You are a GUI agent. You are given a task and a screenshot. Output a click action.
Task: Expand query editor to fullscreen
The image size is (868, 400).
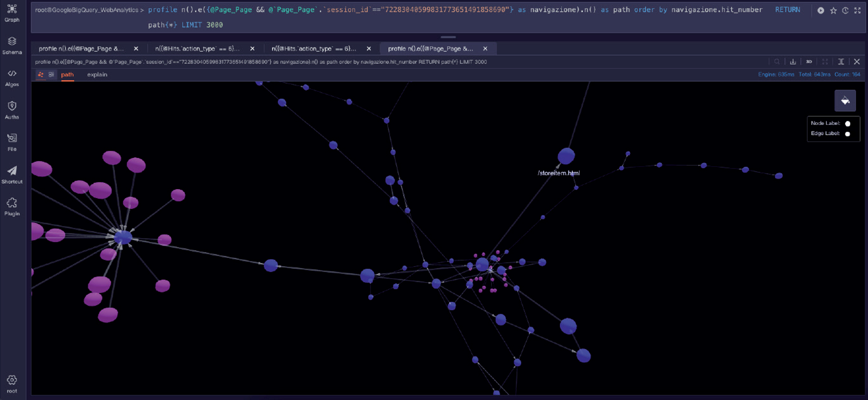(857, 10)
